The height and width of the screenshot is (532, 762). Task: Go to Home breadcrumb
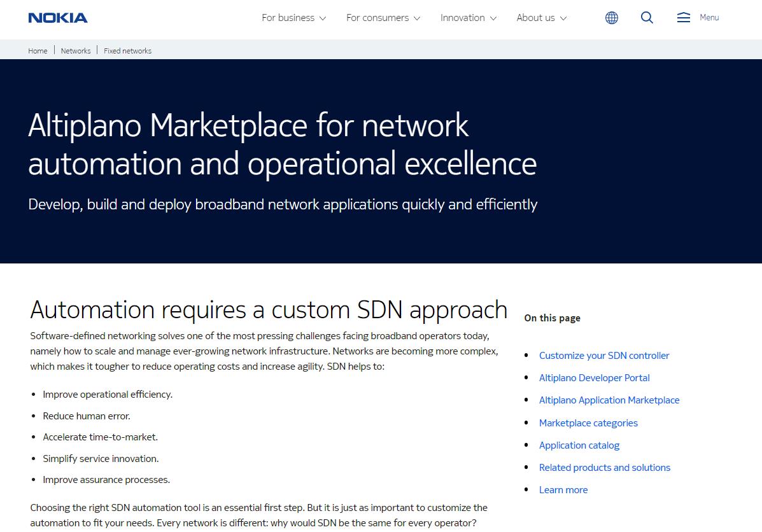pyautogui.click(x=38, y=51)
